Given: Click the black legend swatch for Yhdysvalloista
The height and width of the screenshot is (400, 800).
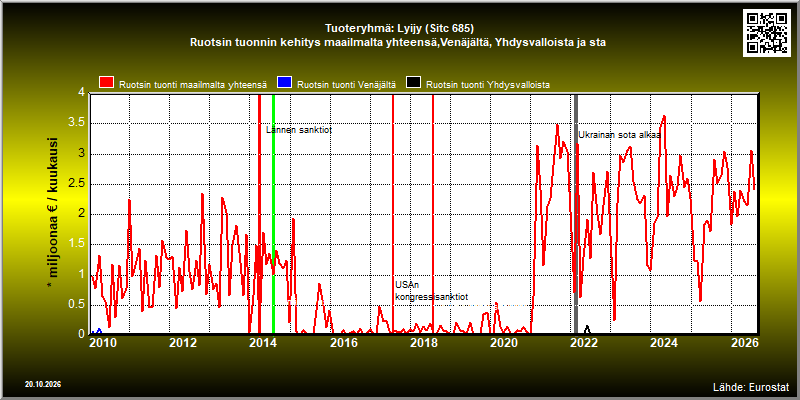Looking at the screenshot, I should pyautogui.click(x=413, y=84).
